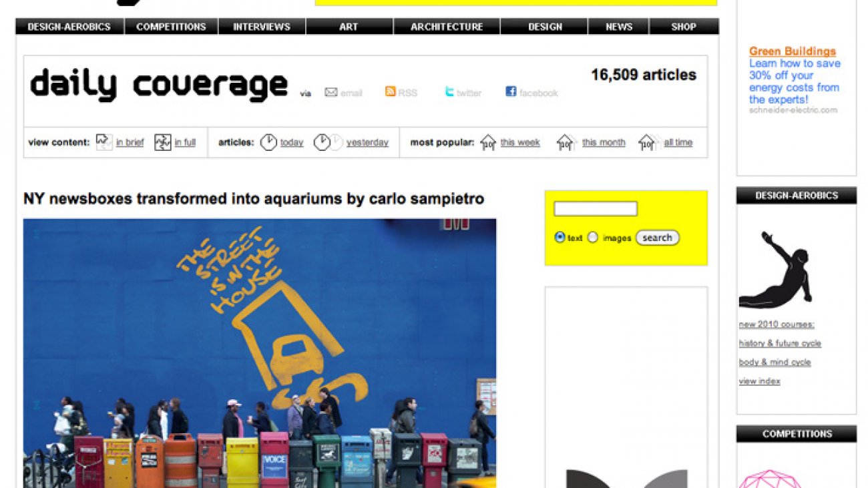Open the 'Green Buildings' ad link
868x488 pixels.
tap(792, 51)
